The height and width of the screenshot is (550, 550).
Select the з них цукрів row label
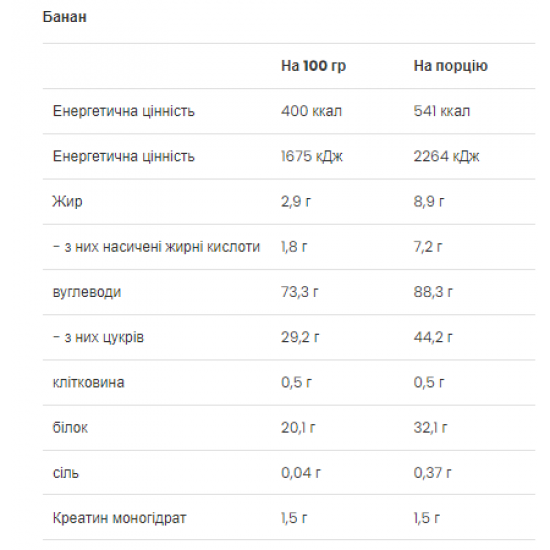pyautogui.click(x=98, y=337)
